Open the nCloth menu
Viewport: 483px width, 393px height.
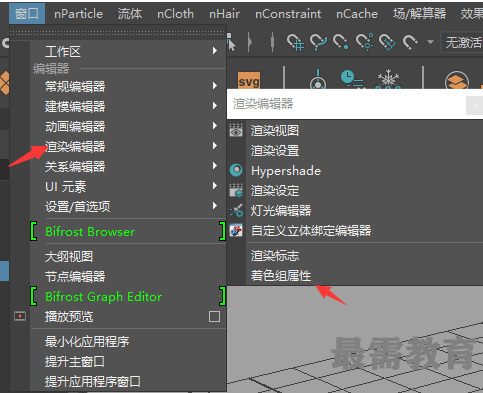coord(175,14)
